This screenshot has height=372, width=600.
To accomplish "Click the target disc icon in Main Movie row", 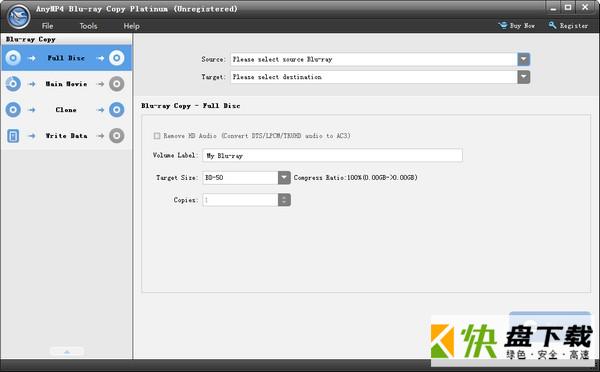I will (117, 84).
